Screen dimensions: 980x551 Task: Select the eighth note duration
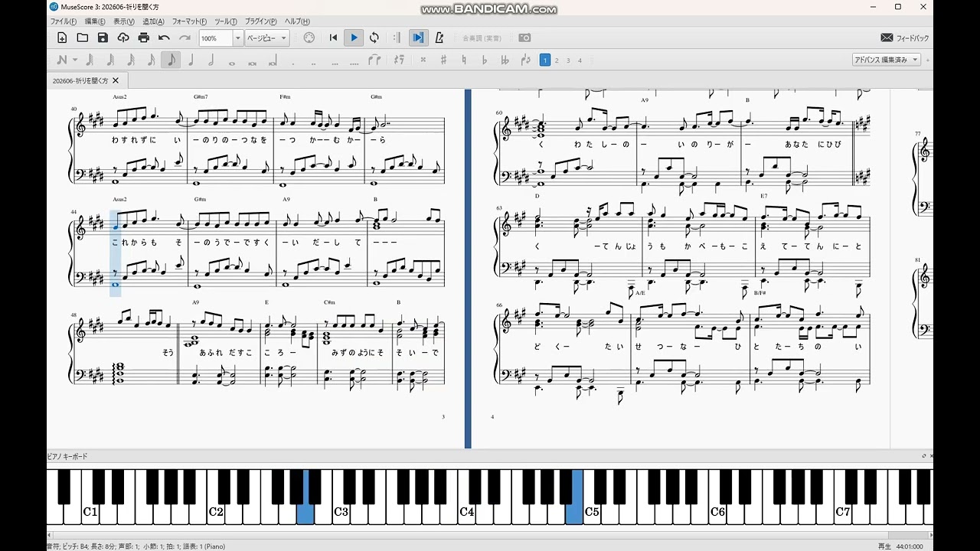click(171, 60)
